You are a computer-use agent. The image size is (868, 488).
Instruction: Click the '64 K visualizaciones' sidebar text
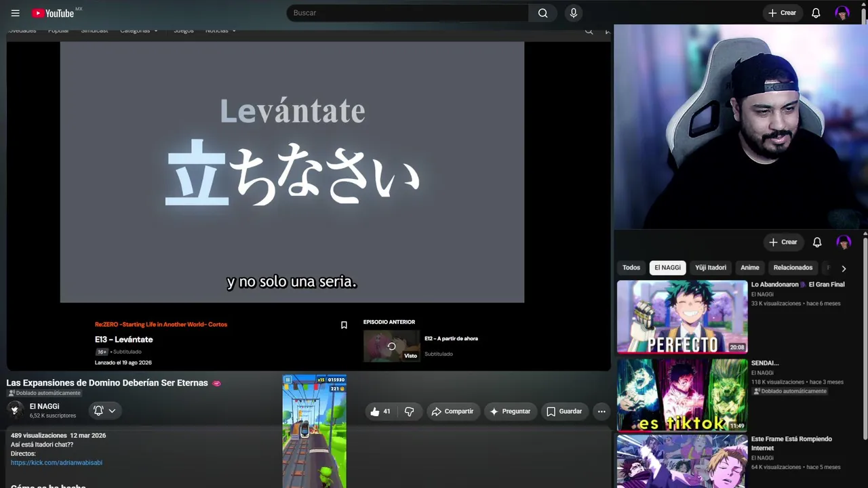pyautogui.click(x=776, y=467)
